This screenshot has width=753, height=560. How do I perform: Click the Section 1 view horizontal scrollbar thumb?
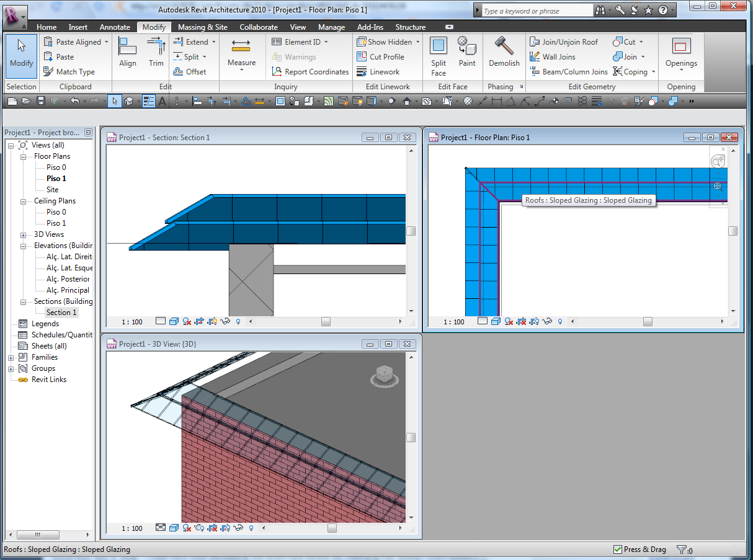(326, 321)
